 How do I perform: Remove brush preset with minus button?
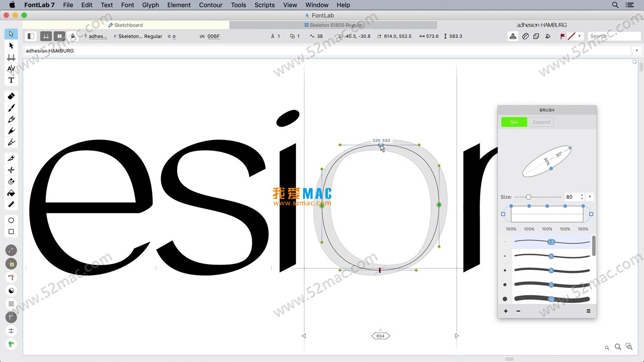pos(518,311)
